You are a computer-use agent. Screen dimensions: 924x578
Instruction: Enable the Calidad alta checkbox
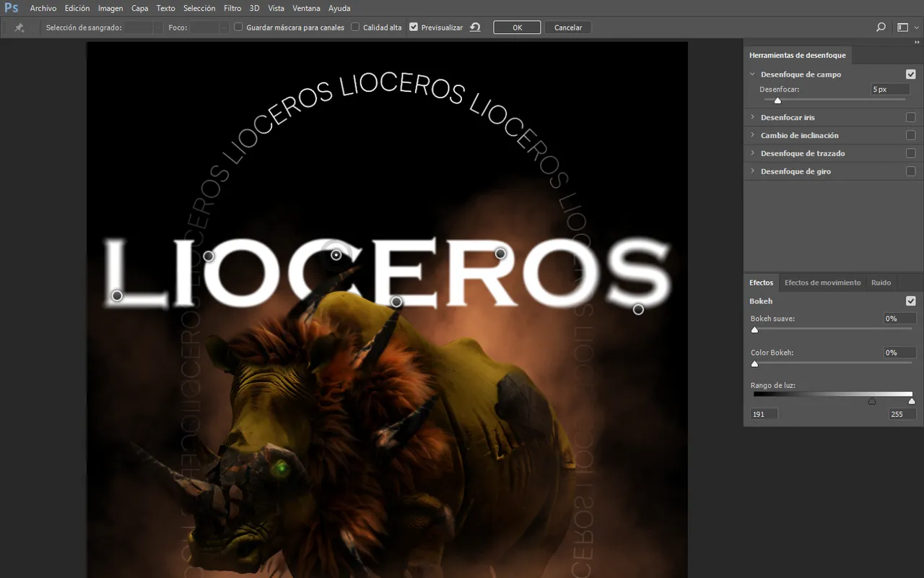(x=355, y=27)
